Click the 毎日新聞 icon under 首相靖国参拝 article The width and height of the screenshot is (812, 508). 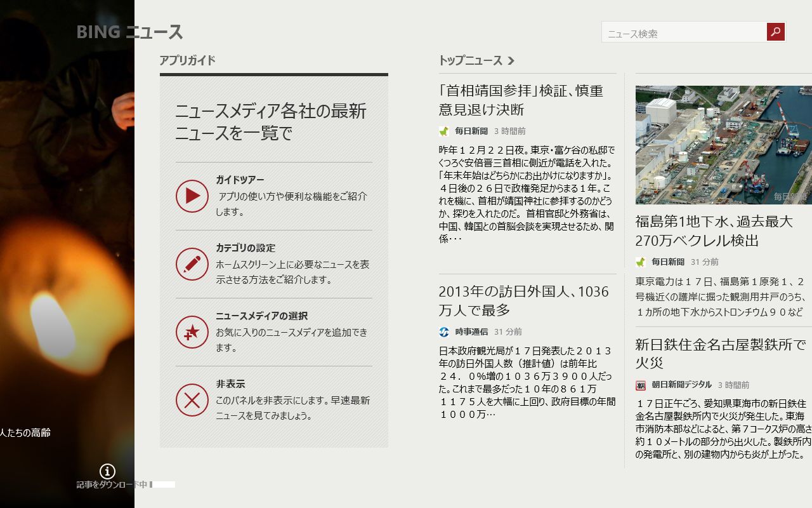(x=444, y=131)
